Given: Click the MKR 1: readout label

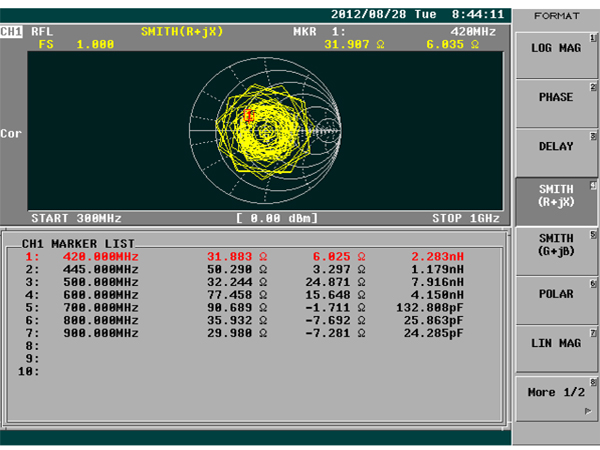Looking at the screenshot, I should click(x=319, y=31).
